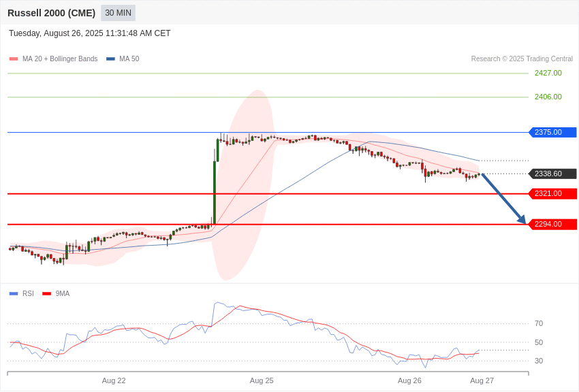This screenshot has height=392, width=579.
Task: Click the Russell 2000 (CME) title
Action: (x=51, y=13)
